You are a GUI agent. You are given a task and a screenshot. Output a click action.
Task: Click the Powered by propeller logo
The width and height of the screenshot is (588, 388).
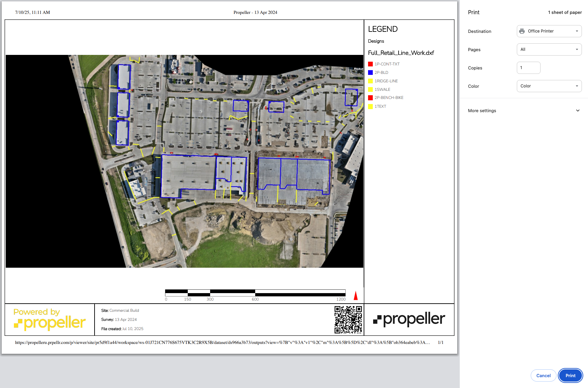pos(49,319)
